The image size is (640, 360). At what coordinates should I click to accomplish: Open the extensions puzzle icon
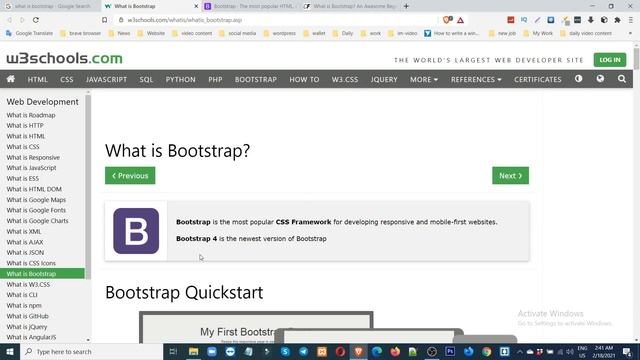pos(617,20)
